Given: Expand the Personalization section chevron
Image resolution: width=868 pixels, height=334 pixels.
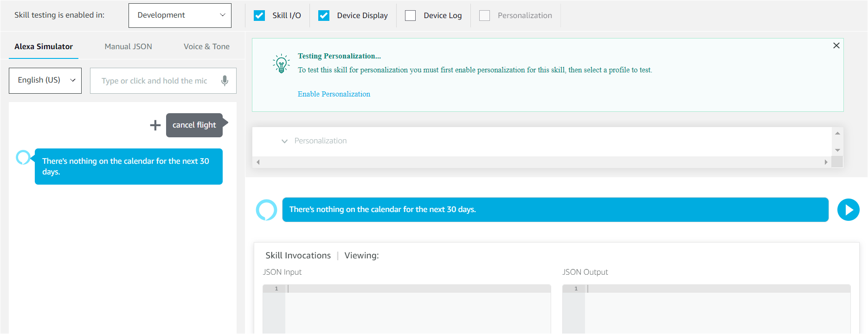Looking at the screenshot, I should (284, 141).
